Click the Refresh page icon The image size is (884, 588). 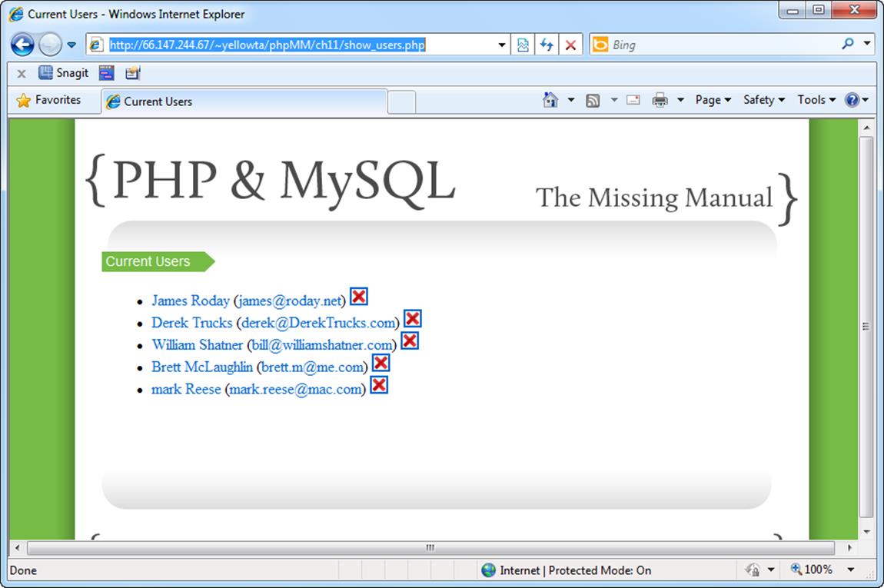(x=547, y=45)
